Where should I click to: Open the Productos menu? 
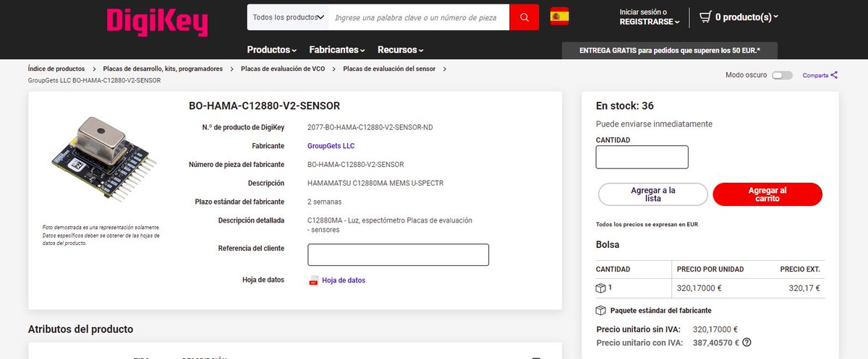(x=272, y=50)
